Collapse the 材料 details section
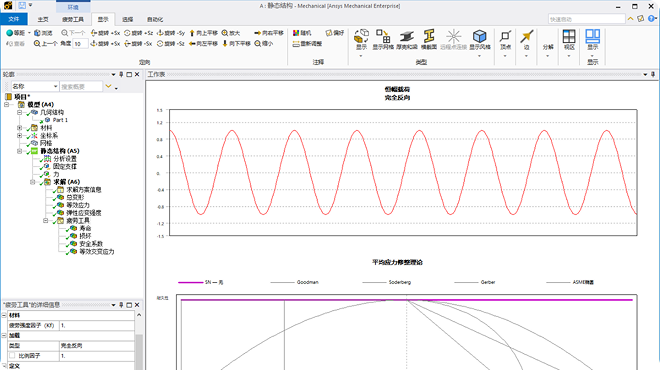This screenshot has width=660, height=370. pyautogui.click(x=4, y=315)
